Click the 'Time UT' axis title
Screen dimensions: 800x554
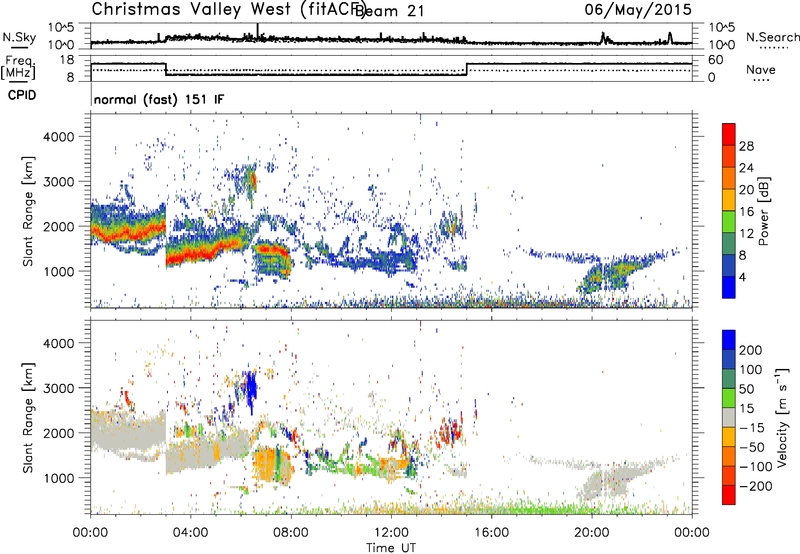click(x=391, y=548)
